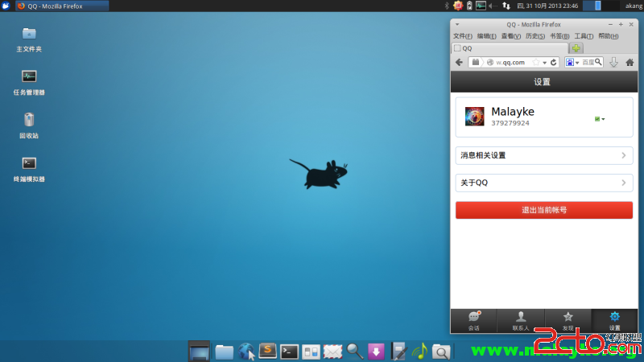Select the 设置 gear icon in bottom bar
Image resolution: width=644 pixels, height=362 pixels.
click(x=615, y=316)
